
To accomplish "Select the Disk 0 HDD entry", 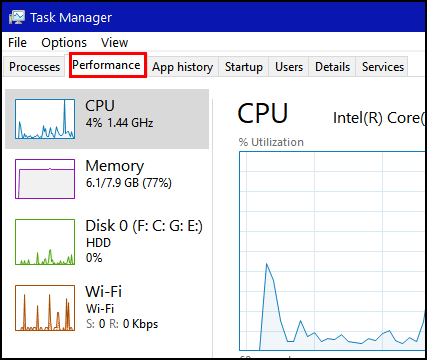I will pos(107,242).
